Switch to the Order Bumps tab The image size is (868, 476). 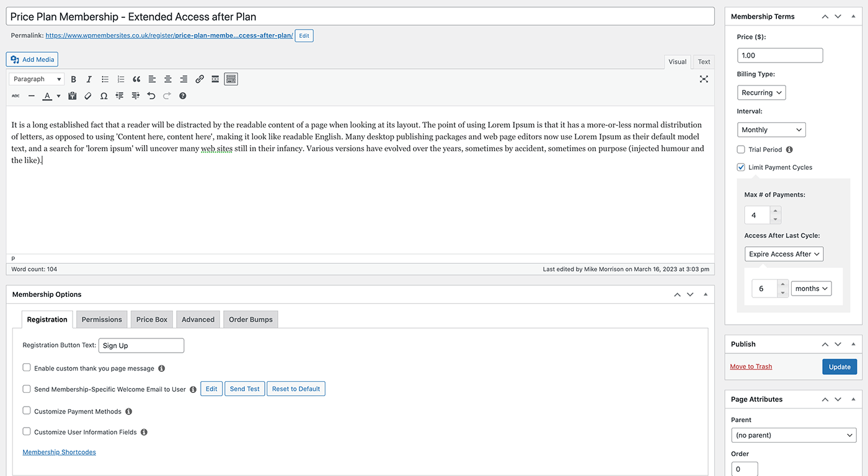coord(250,319)
